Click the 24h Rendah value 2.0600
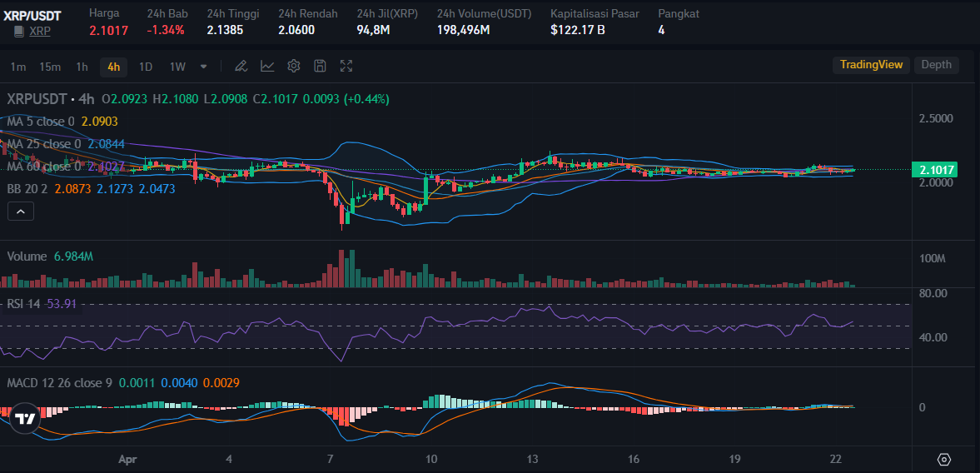980x473 pixels. 296,30
